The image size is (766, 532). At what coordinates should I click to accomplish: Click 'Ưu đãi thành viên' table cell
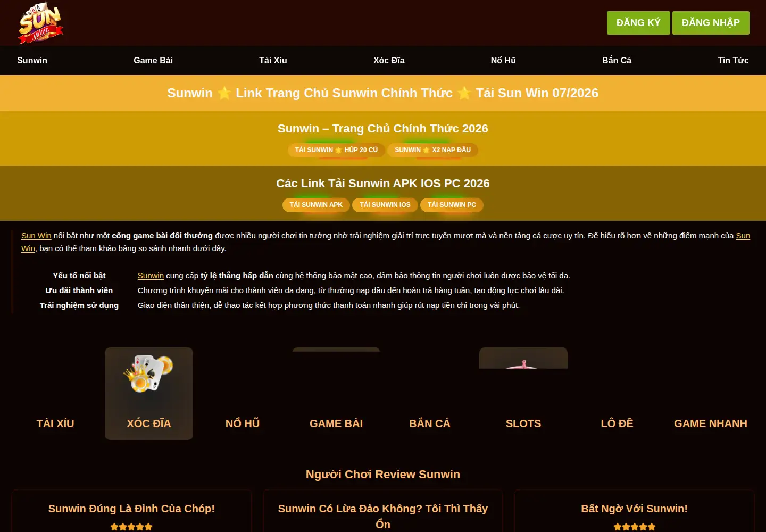coord(79,290)
